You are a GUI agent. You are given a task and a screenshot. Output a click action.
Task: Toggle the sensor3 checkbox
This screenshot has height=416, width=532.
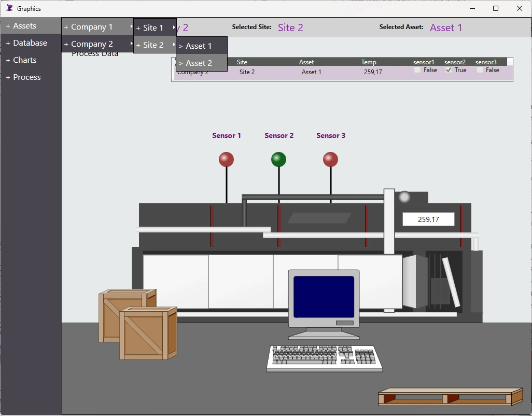(480, 70)
